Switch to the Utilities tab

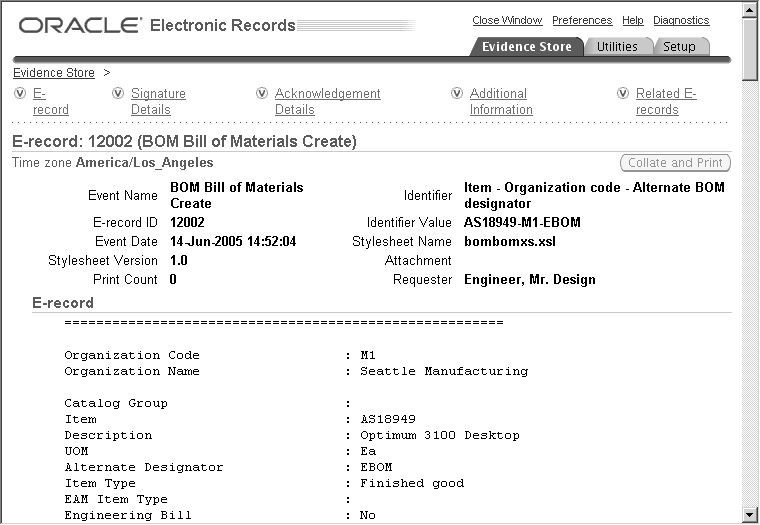(x=617, y=47)
